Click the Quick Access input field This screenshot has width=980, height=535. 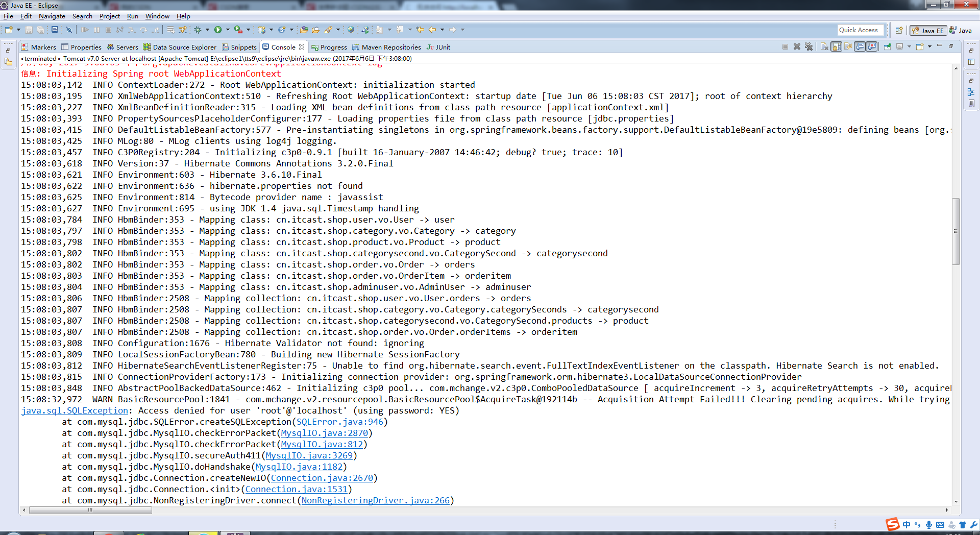[x=861, y=30]
